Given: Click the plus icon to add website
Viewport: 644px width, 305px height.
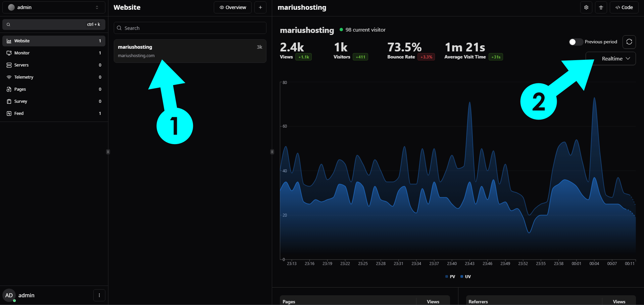Looking at the screenshot, I should 260,7.
